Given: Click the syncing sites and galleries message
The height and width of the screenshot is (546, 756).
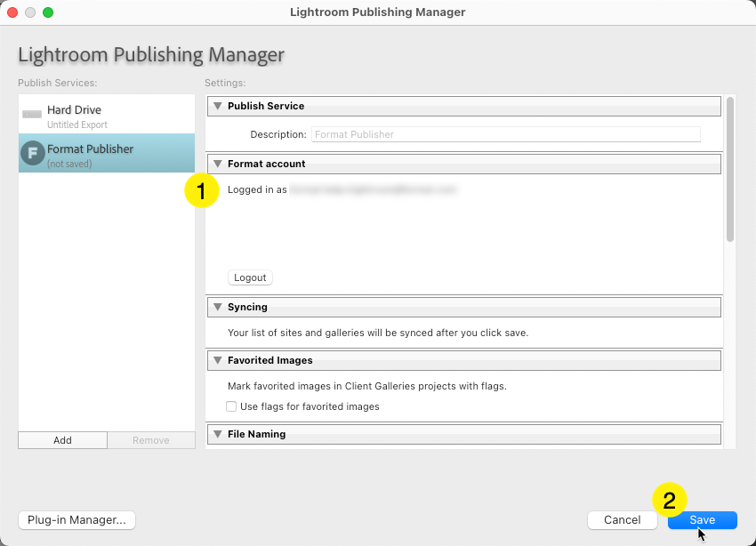Looking at the screenshot, I should pyautogui.click(x=378, y=333).
